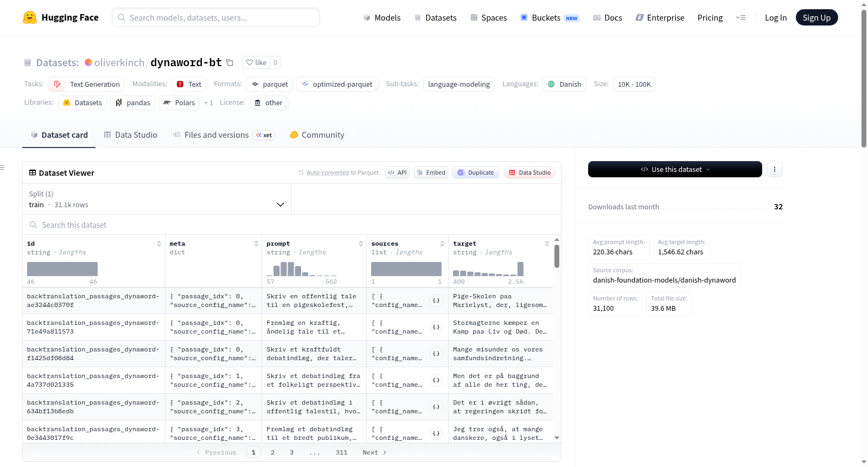
Task: Click the id lengths histogram bar
Action: coord(62,269)
